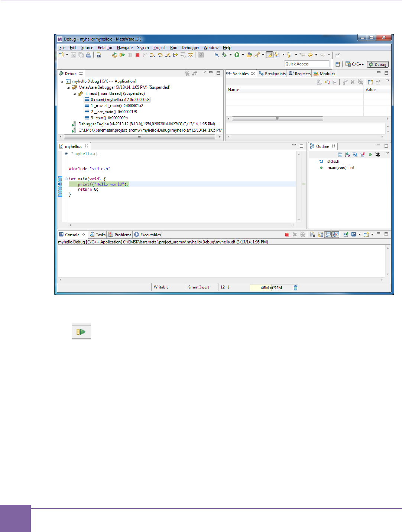Viewport: 402px width, 532px height.
Task: Click Remove All Terminated Launches in the Debug view
Action: [187, 74]
